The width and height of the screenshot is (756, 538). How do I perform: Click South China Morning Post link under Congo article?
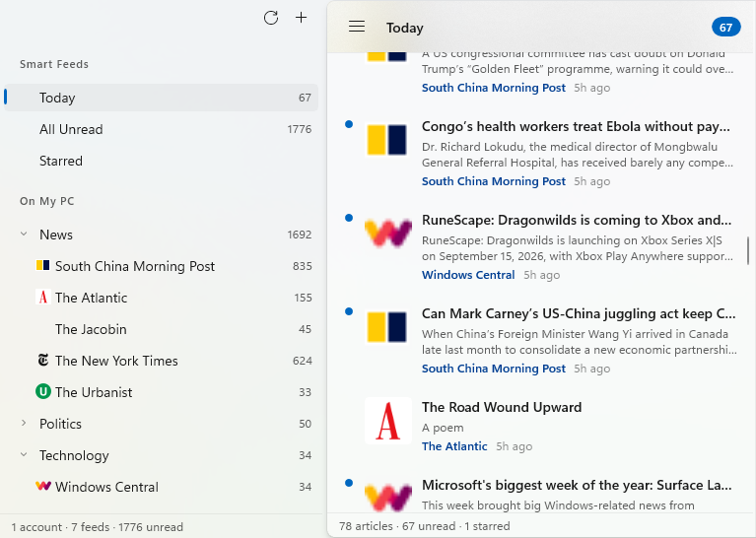point(493,181)
